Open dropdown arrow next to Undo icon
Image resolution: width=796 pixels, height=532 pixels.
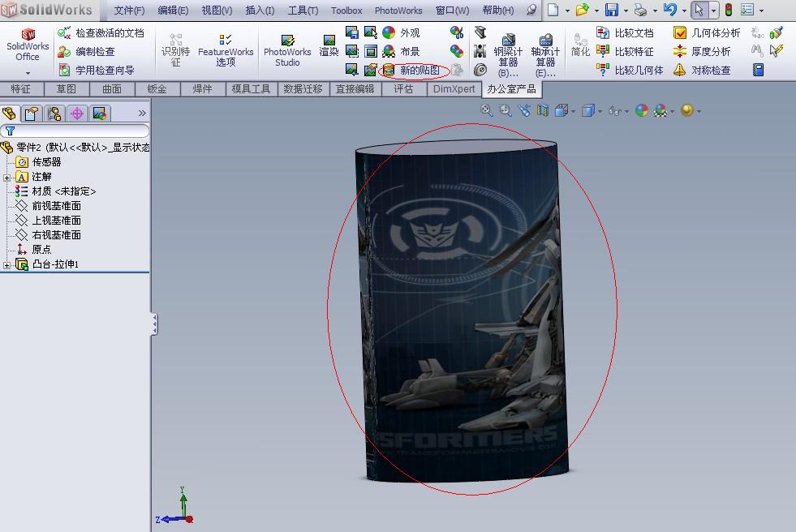[684, 11]
